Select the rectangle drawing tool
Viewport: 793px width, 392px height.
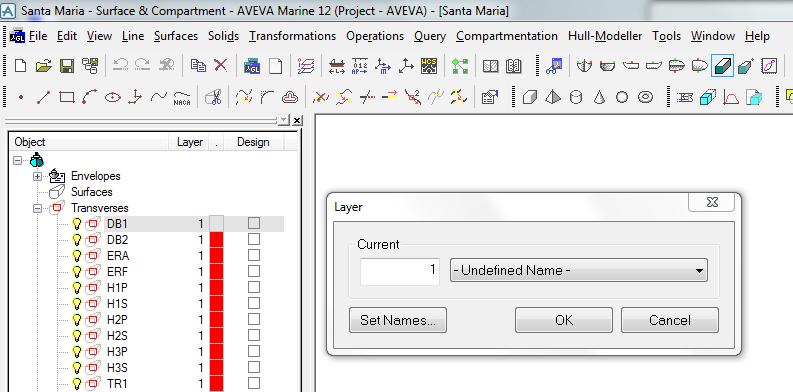click(67, 97)
